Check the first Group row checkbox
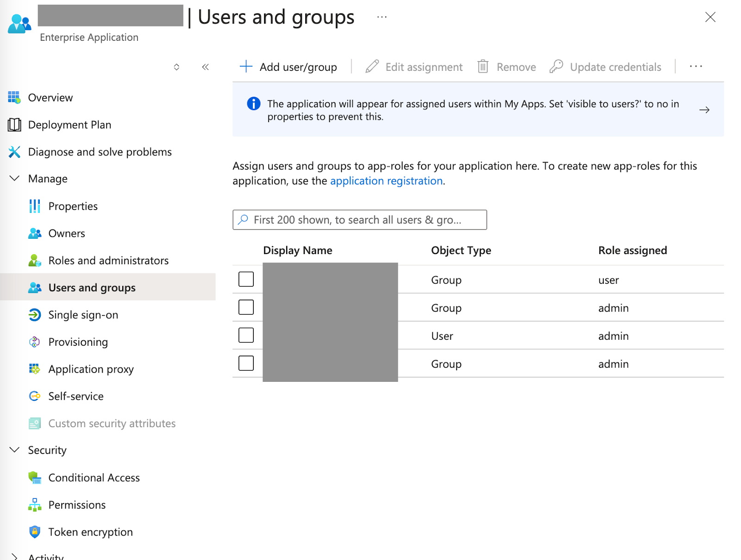This screenshot has height=560, width=741. tap(246, 279)
